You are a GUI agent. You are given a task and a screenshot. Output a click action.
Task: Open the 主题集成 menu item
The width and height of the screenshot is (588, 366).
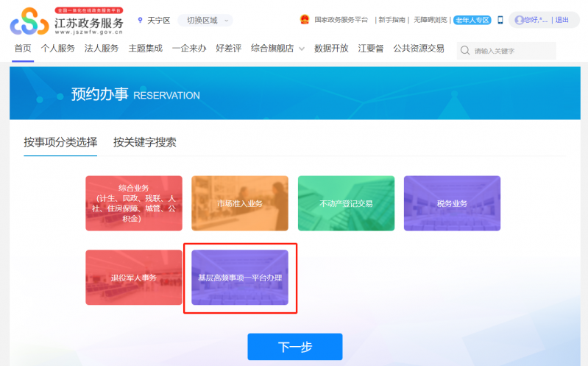[x=145, y=49]
